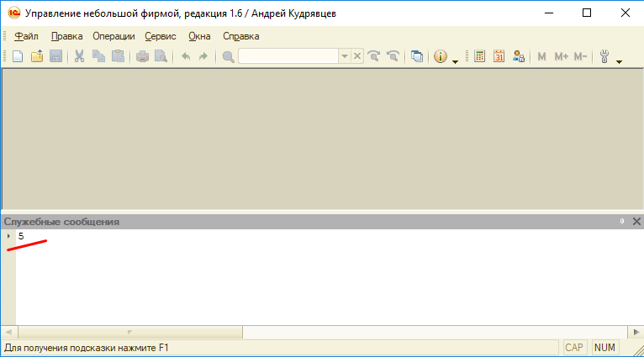Image resolution: width=644 pixels, height=357 pixels.
Task: Click the Open file folder icon
Action: (36, 56)
